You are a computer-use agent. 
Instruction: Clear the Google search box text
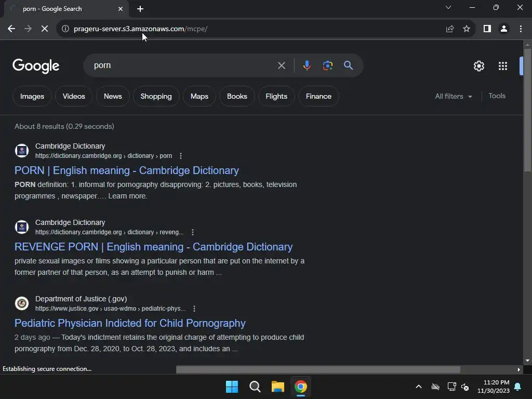pos(281,65)
